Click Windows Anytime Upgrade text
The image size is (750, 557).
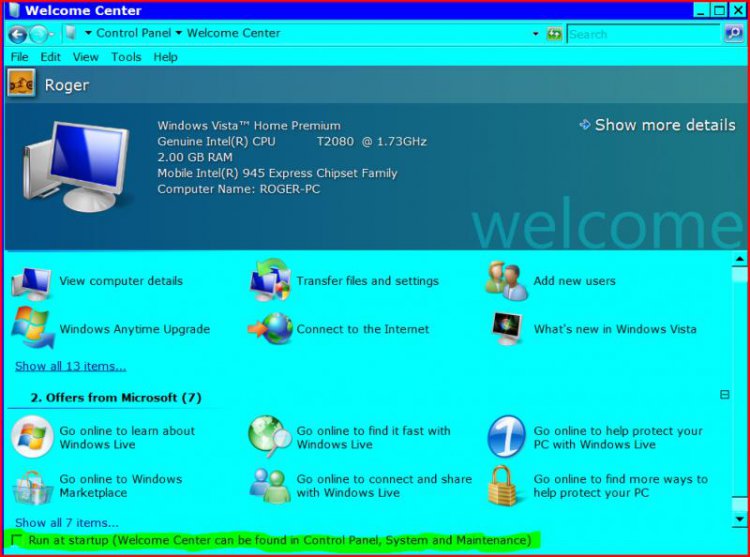(x=134, y=329)
